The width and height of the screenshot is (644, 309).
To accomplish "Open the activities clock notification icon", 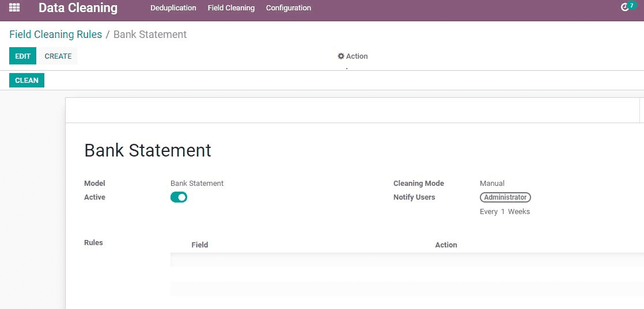I will click(x=624, y=7).
